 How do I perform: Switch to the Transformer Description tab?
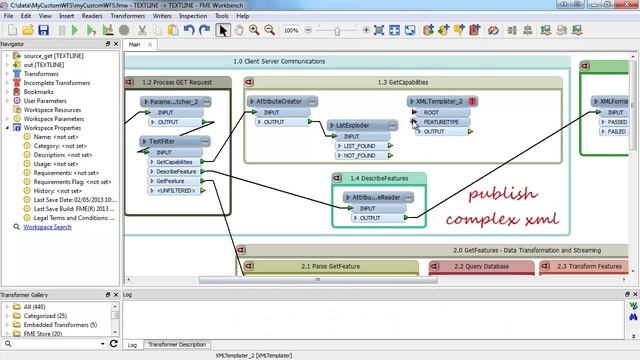click(x=177, y=344)
